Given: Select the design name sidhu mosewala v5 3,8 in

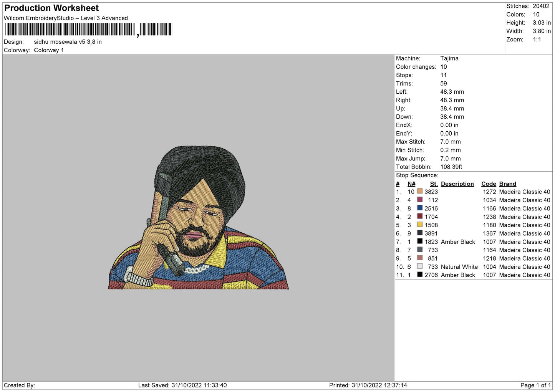Looking at the screenshot, I should tap(68, 42).
